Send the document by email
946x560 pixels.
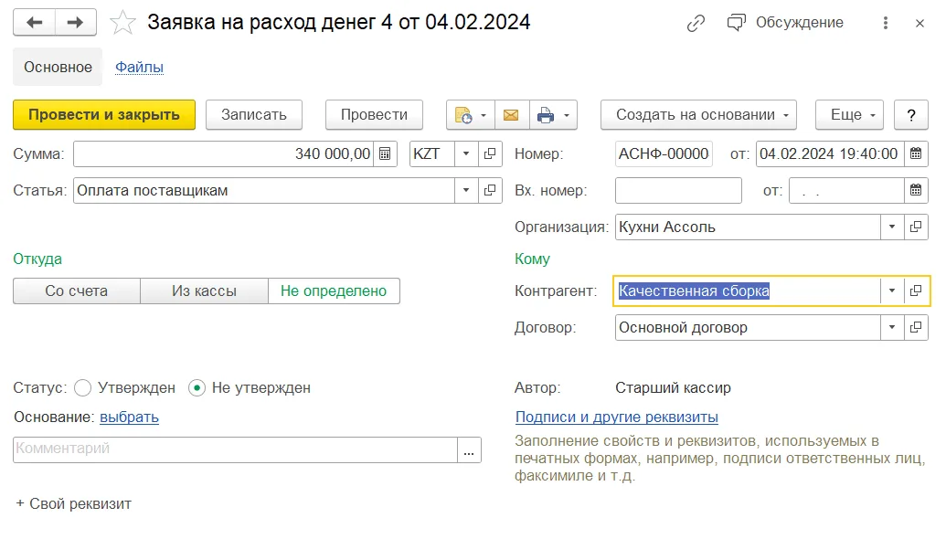click(x=512, y=114)
